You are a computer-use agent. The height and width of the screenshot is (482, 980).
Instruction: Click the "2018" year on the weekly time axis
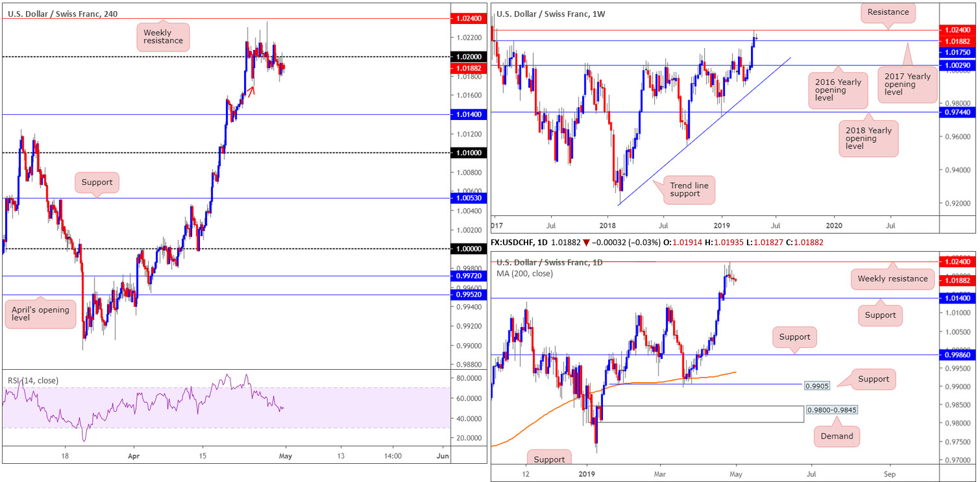click(x=607, y=226)
